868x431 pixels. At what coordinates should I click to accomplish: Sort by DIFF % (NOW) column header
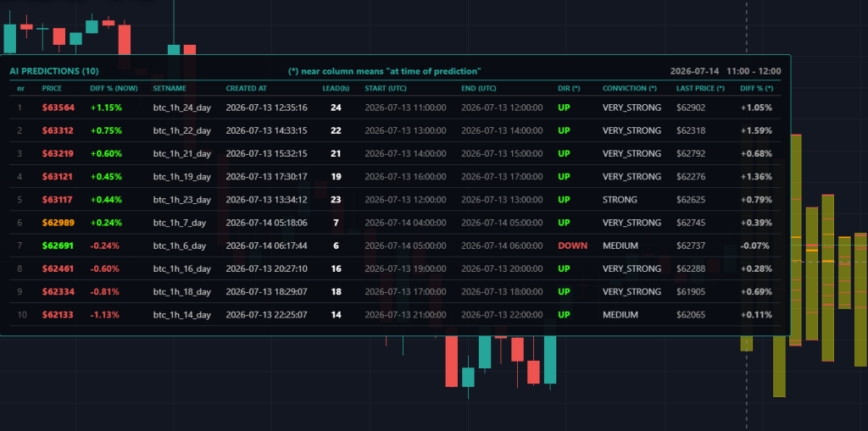coord(114,89)
